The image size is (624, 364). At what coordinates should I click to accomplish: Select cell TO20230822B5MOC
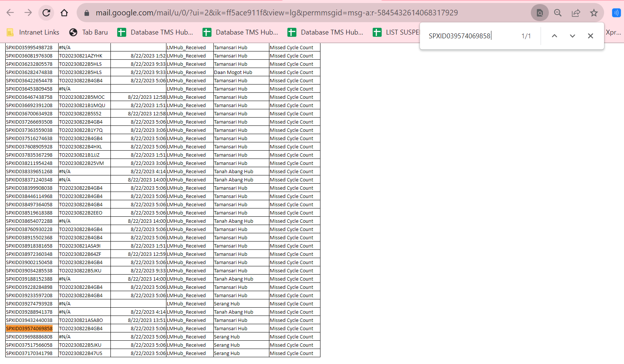click(x=85, y=97)
